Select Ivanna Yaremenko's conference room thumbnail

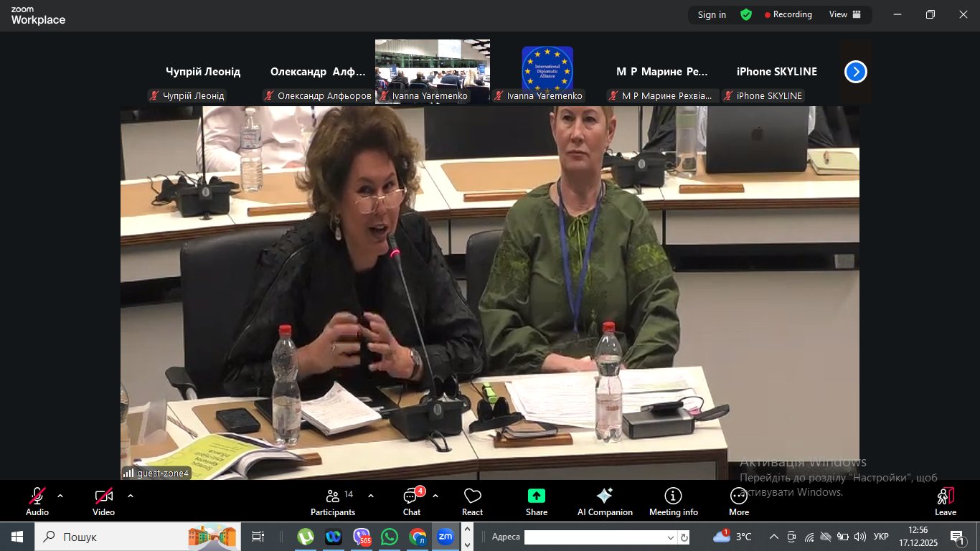[x=432, y=70]
